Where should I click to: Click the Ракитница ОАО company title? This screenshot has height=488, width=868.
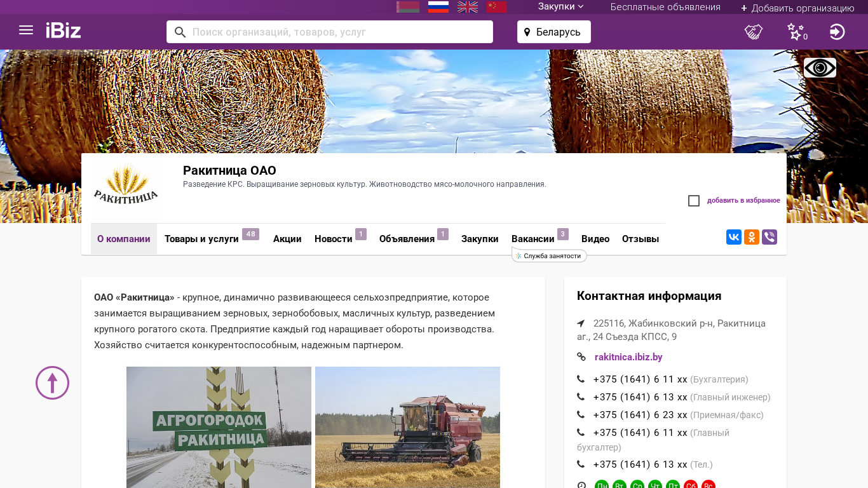(229, 170)
